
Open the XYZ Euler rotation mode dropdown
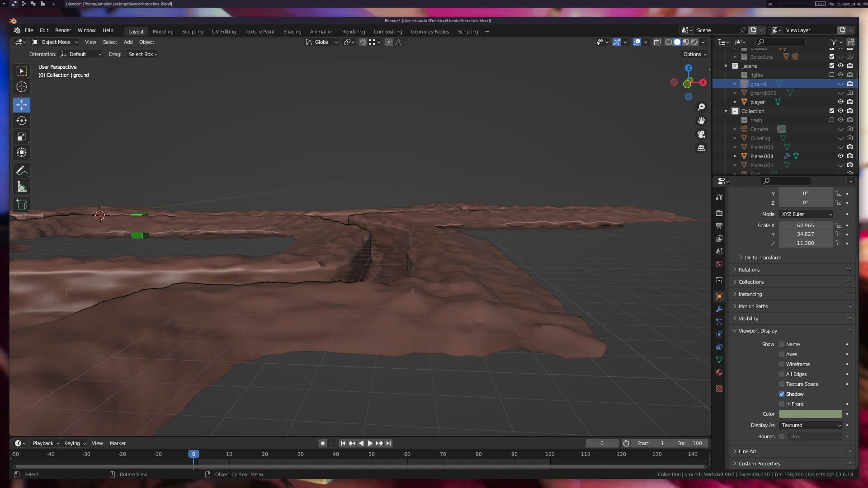806,214
